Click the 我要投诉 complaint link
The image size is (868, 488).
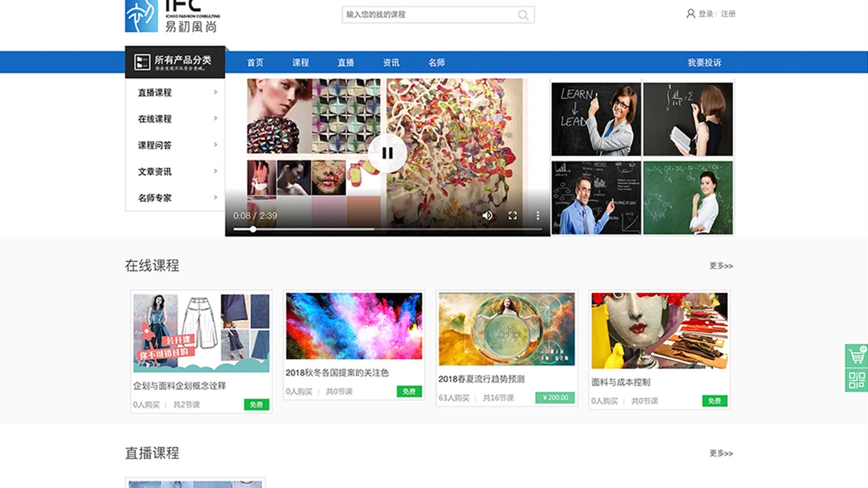click(x=704, y=63)
